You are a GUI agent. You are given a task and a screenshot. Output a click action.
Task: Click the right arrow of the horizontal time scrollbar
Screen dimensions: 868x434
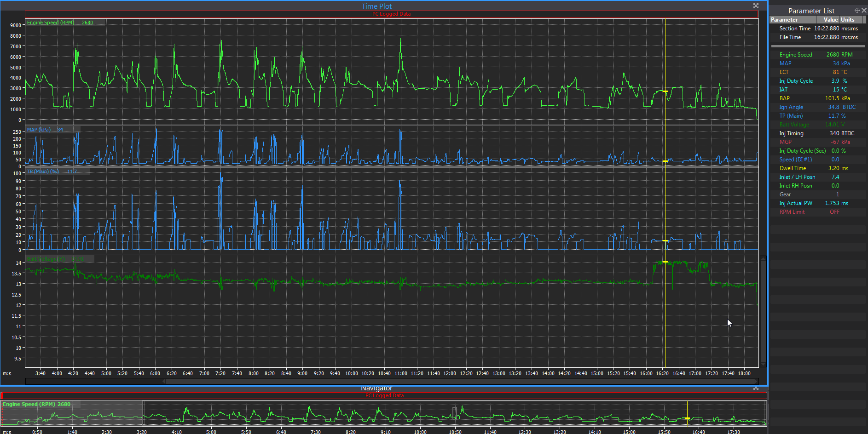click(756, 381)
